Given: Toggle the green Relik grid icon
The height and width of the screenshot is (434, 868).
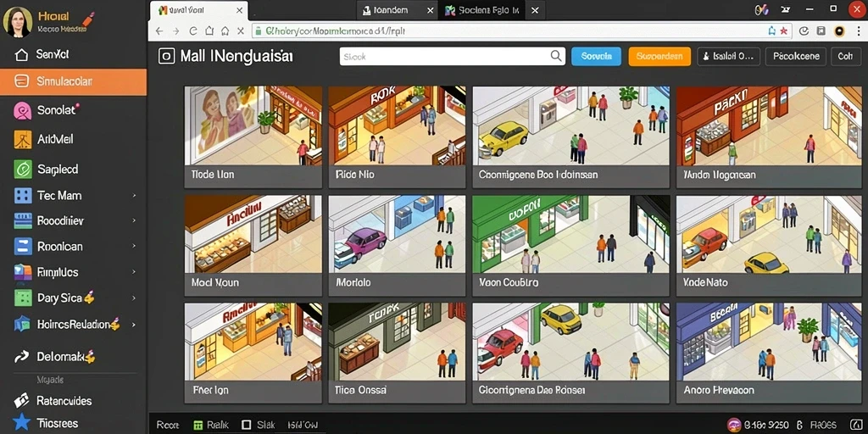Looking at the screenshot, I should [198, 426].
